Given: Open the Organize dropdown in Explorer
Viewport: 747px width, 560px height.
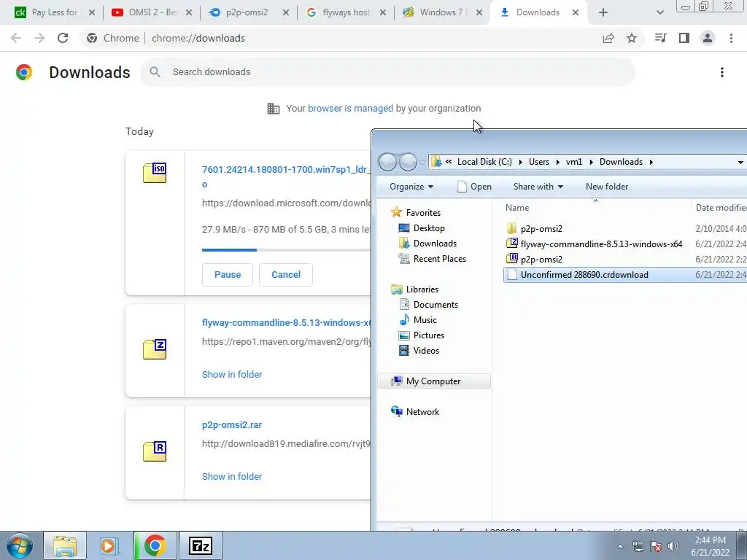Looking at the screenshot, I should (411, 187).
